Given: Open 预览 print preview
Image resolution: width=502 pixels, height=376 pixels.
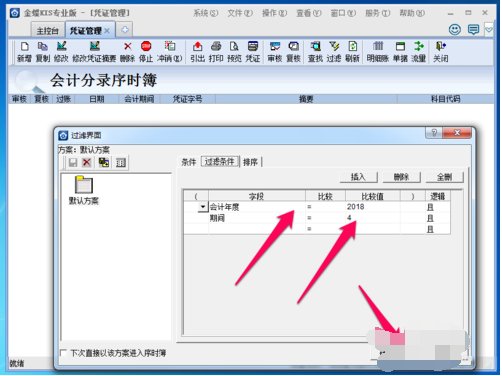Looking at the screenshot, I should coord(234,52).
